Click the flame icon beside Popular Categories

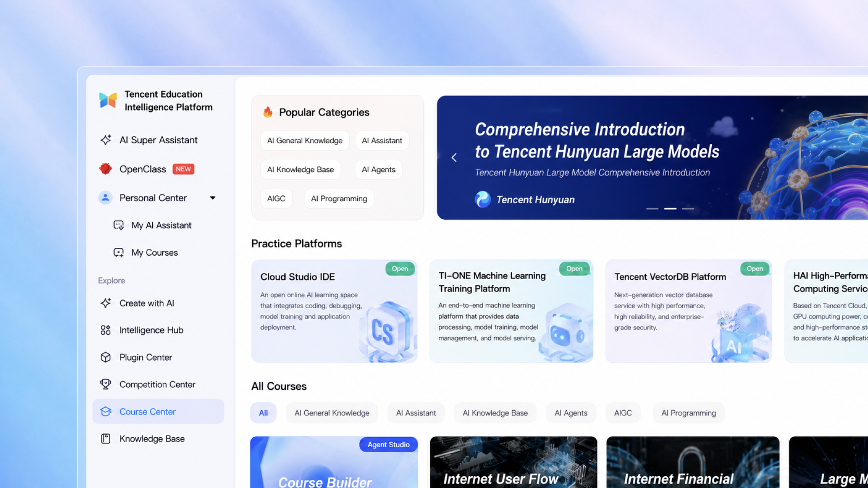268,112
